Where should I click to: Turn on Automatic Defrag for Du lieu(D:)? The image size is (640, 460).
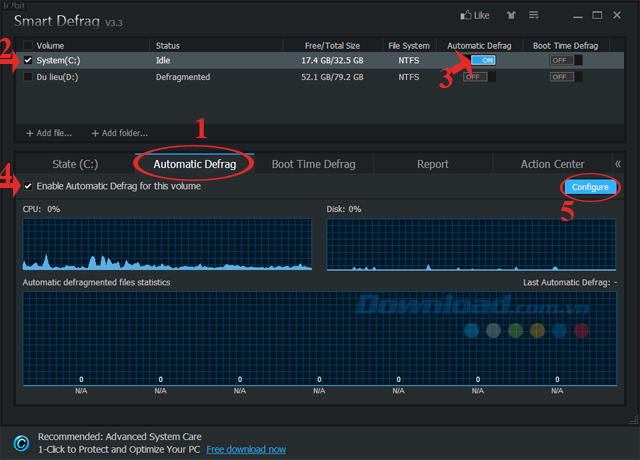click(x=475, y=76)
